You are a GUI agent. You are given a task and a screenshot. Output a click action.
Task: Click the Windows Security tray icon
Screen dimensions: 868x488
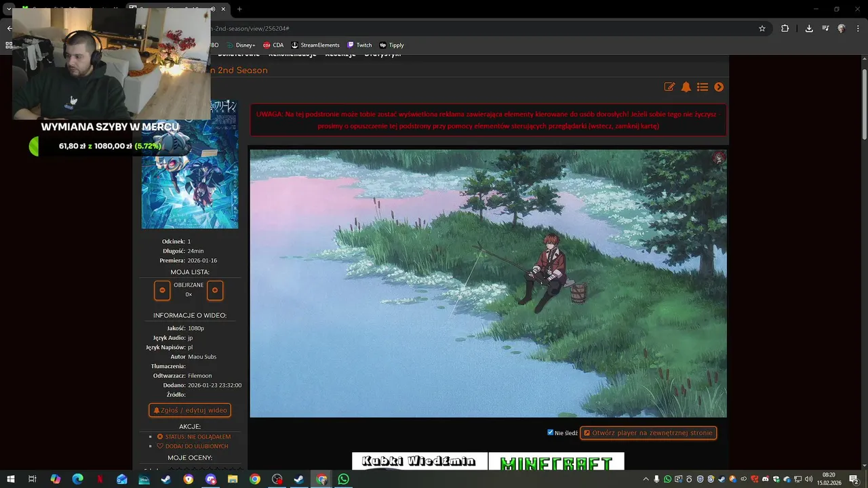tap(776, 479)
